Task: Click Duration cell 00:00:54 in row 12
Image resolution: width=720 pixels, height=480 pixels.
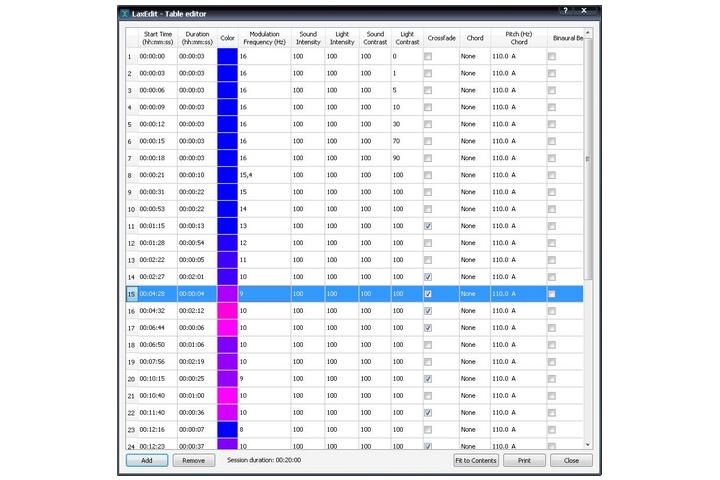Action: click(197, 243)
